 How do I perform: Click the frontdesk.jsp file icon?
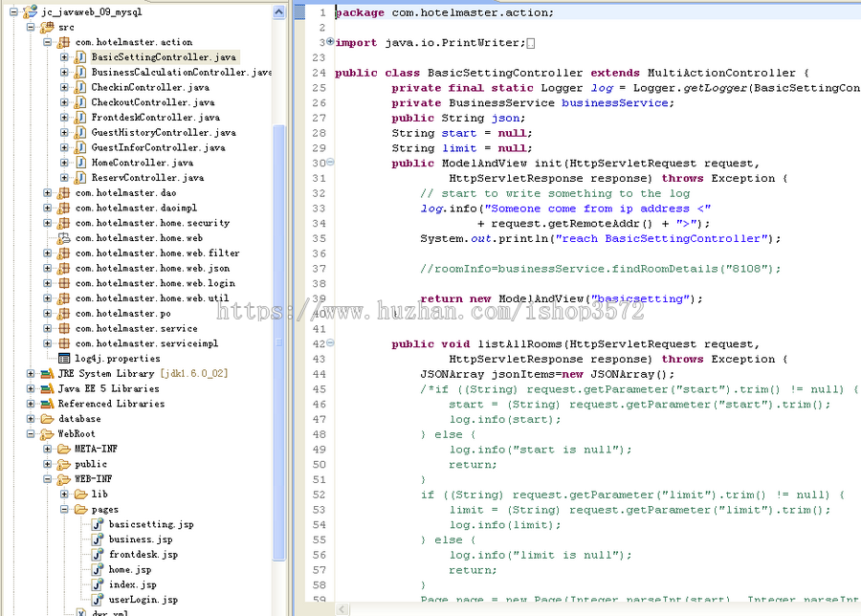tap(98, 555)
